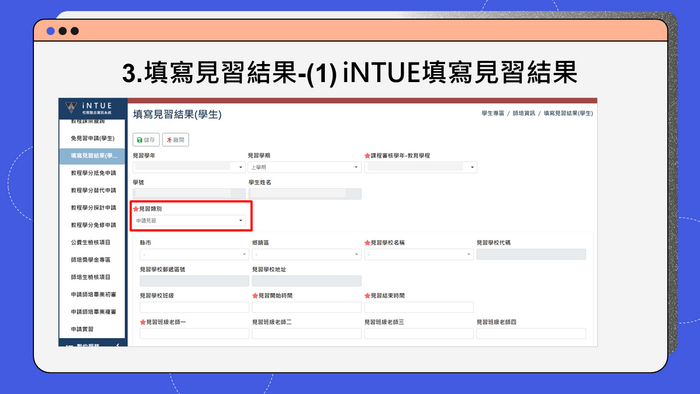Click the 儲存 save button
The width and height of the screenshot is (700, 394).
coord(146,140)
